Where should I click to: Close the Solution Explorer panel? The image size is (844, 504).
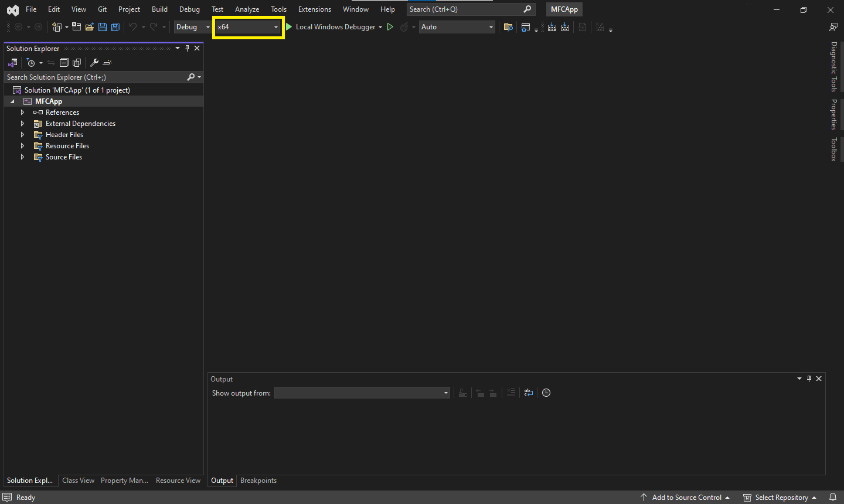(x=197, y=49)
